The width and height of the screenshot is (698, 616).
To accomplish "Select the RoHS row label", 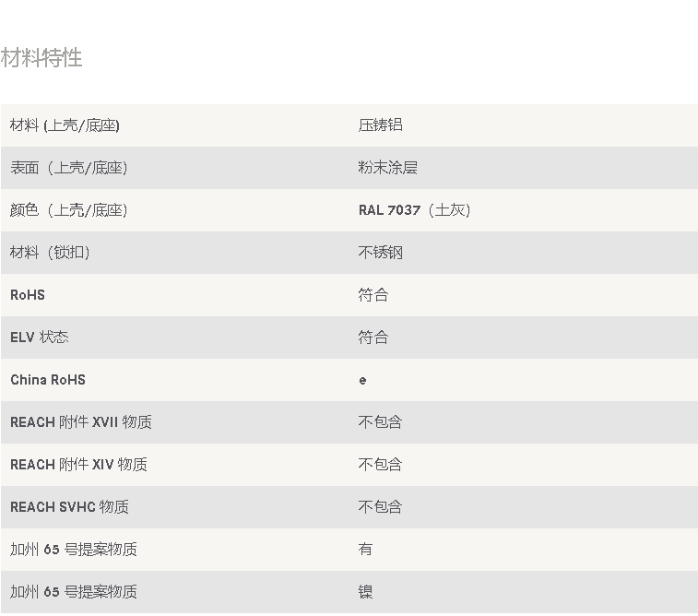I will click(28, 295).
